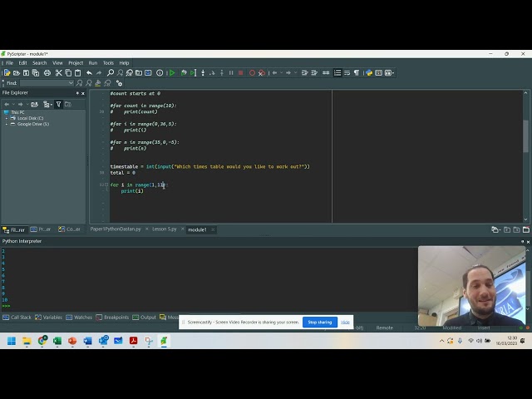
Task: Click the Pause icon in the debug toolbar
Action: [231, 72]
